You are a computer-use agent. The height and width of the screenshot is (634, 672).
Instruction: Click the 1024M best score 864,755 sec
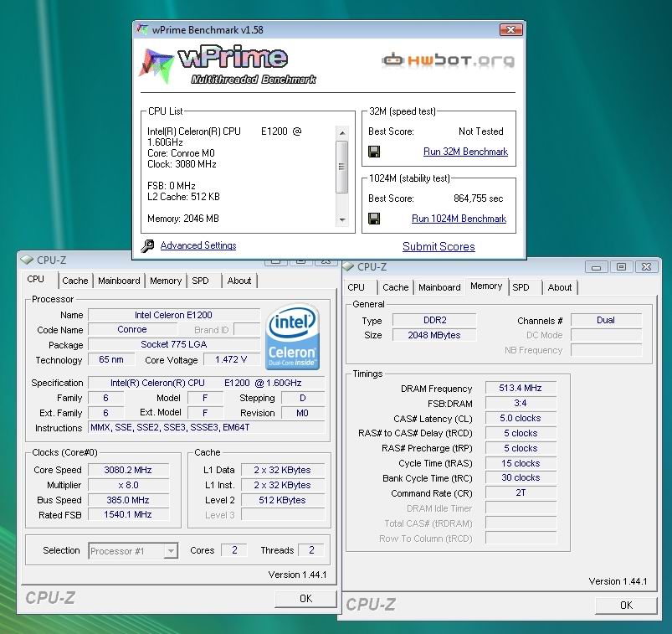pos(479,198)
